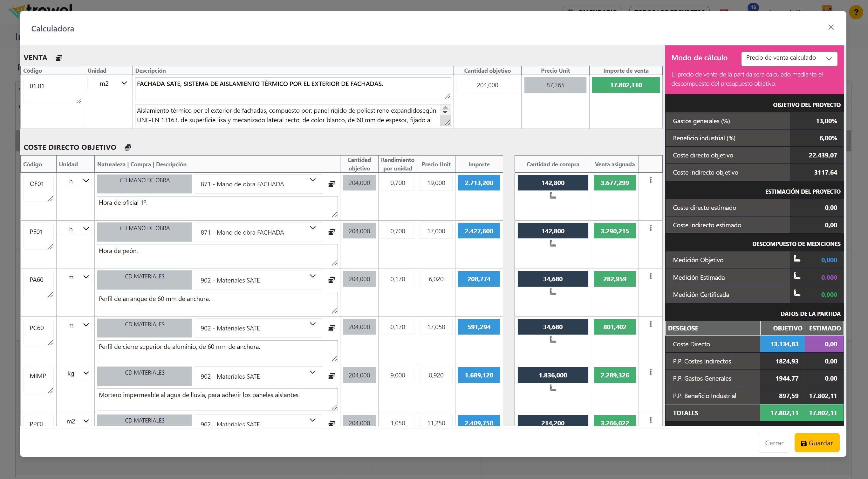
Task: Open three-dot menu for MIMP row
Action: click(650, 372)
